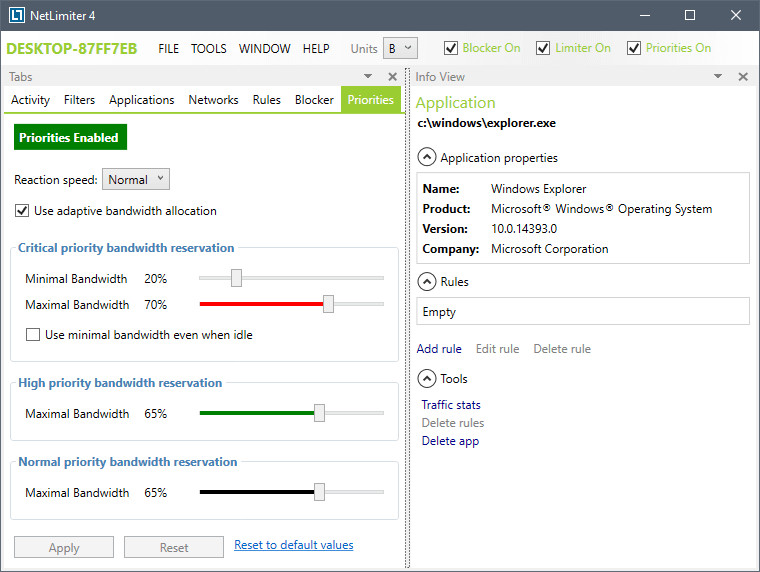The width and height of the screenshot is (760, 572).
Task: Open the Info View panel options arrow
Action: [718, 77]
